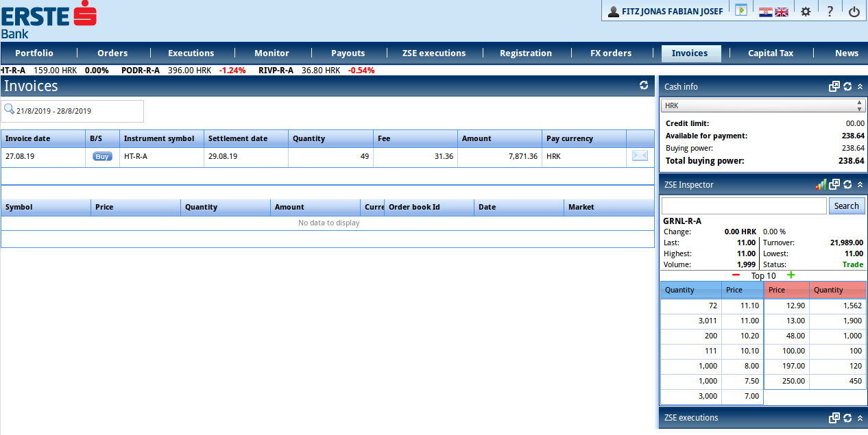Refresh the Invoices panel
The height and width of the screenshot is (435, 868).
tap(644, 86)
